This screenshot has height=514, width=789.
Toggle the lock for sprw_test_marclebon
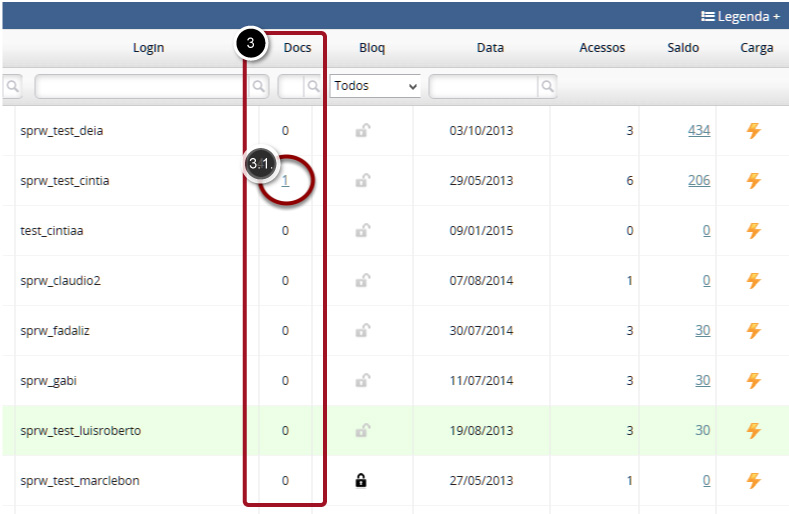click(x=361, y=481)
